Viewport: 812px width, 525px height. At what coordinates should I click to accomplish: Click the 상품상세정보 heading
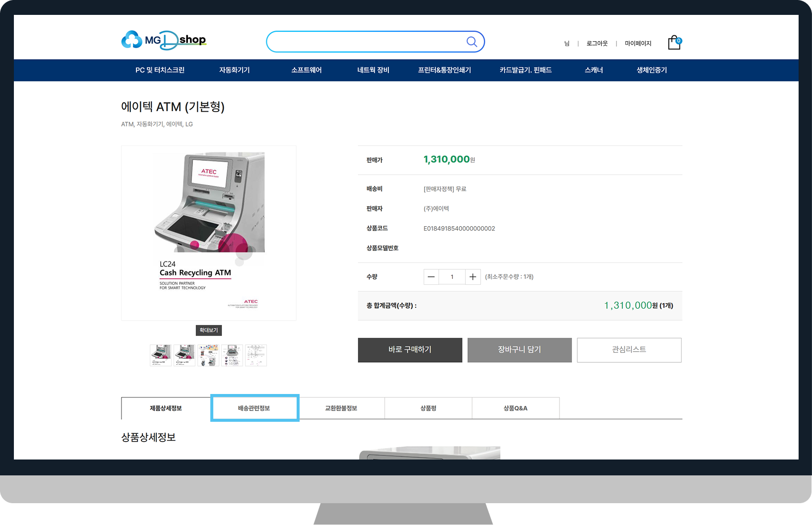tap(148, 438)
